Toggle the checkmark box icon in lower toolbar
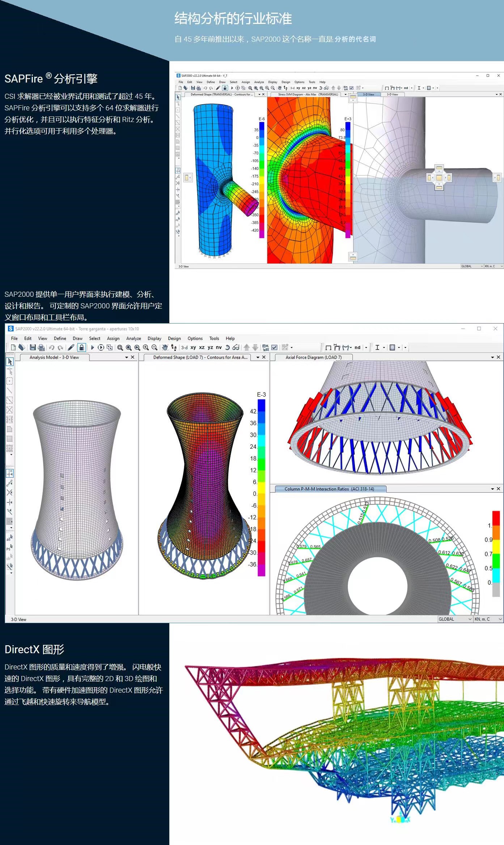The height and width of the screenshot is (845, 504). (x=275, y=347)
